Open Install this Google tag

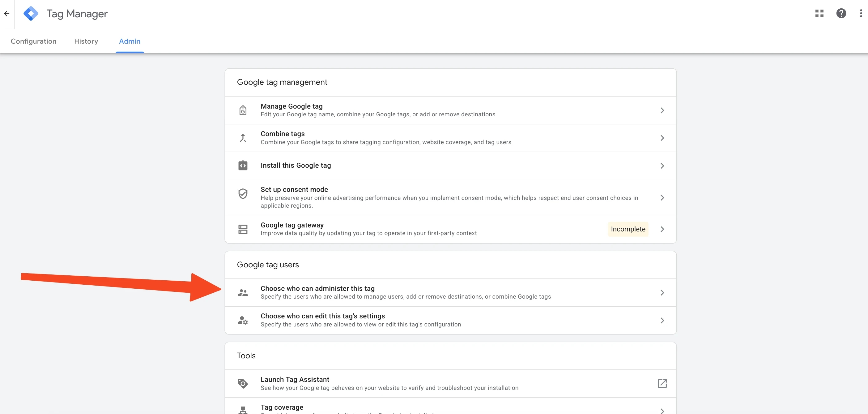450,166
